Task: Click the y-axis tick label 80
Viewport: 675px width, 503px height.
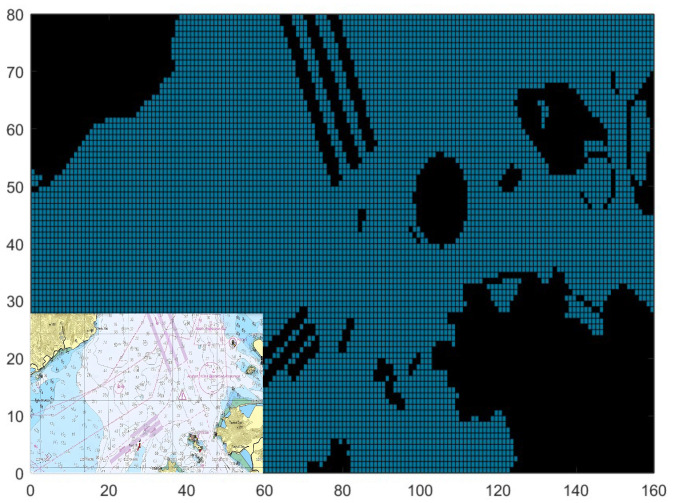Action: click(x=15, y=15)
